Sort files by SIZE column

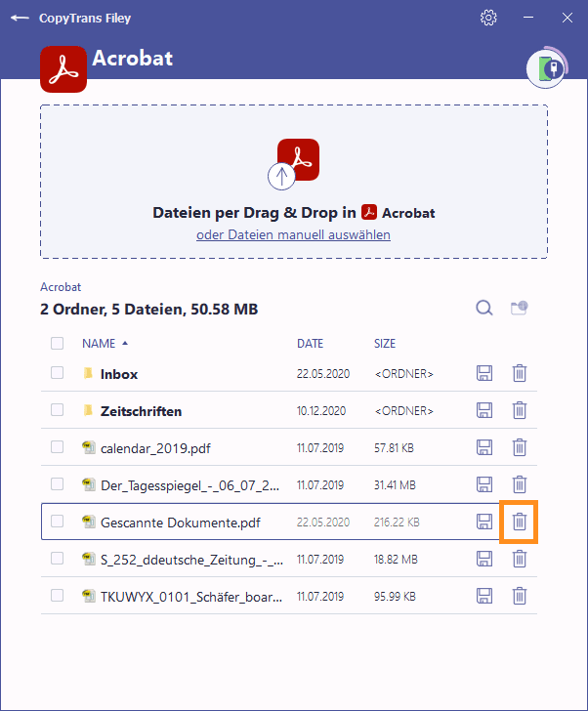[385, 344]
